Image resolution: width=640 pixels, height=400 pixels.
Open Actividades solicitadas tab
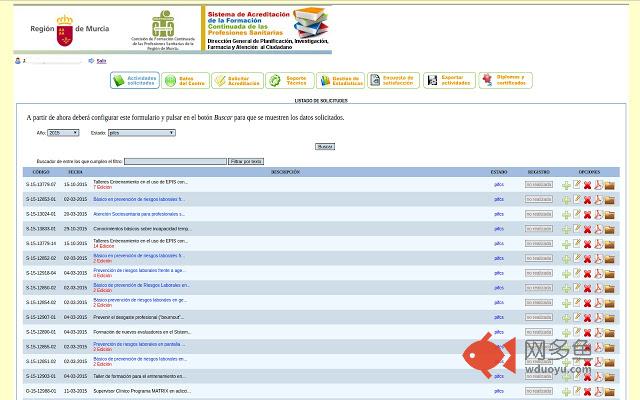tap(135, 80)
